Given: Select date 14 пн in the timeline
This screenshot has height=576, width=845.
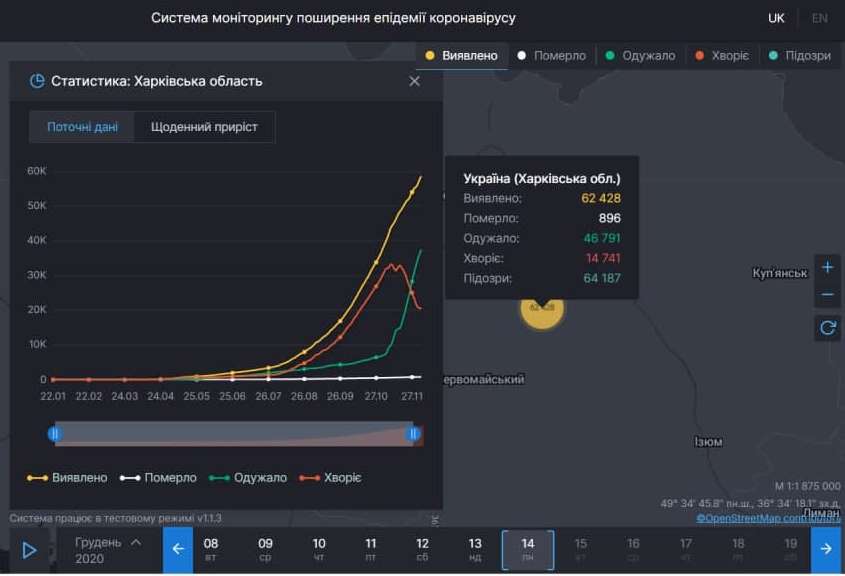Looking at the screenshot, I should [528, 549].
